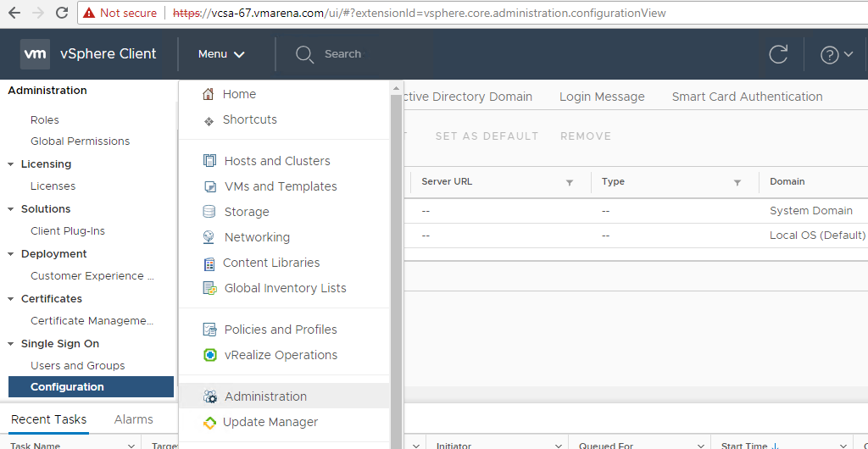The height and width of the screenshot is (449, 868).
Task: Select Administration in the menu
Action: coord(265,396)
